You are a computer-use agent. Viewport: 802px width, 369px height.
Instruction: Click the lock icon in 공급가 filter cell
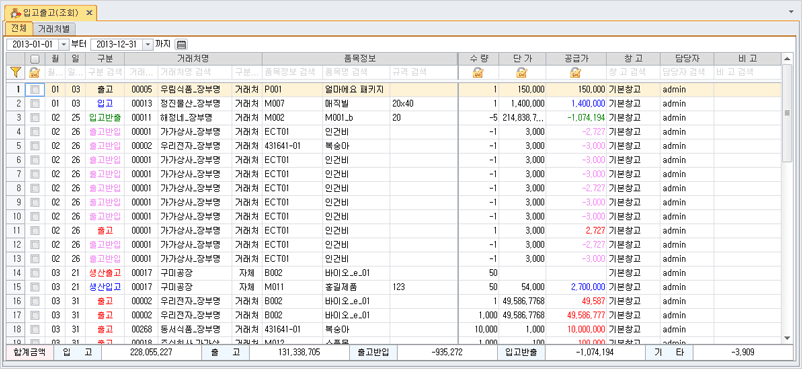click(576, 72)
